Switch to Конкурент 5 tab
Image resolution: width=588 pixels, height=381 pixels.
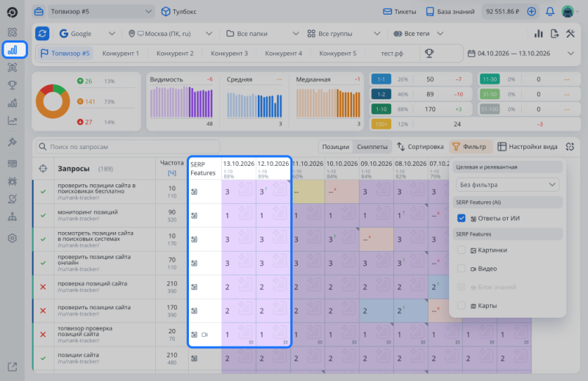[x=337, y=53]
